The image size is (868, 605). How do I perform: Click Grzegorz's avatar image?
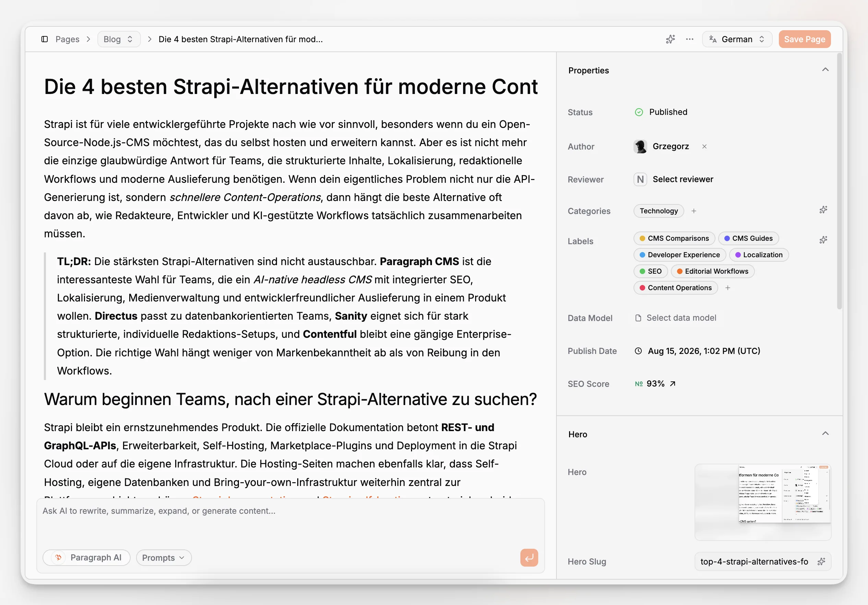point(640,146)
